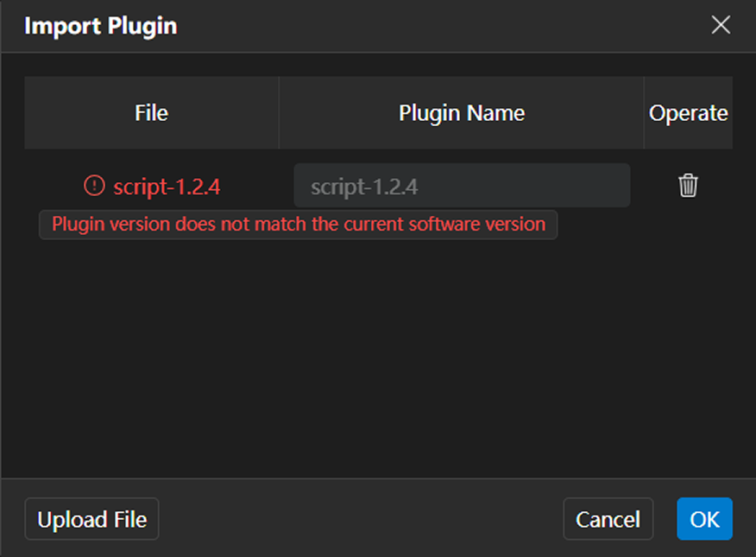Click the Import Plugin dialog title
The width and height of the screenshot is (756, 557).
pyautogui.click(x=100, y=26)
